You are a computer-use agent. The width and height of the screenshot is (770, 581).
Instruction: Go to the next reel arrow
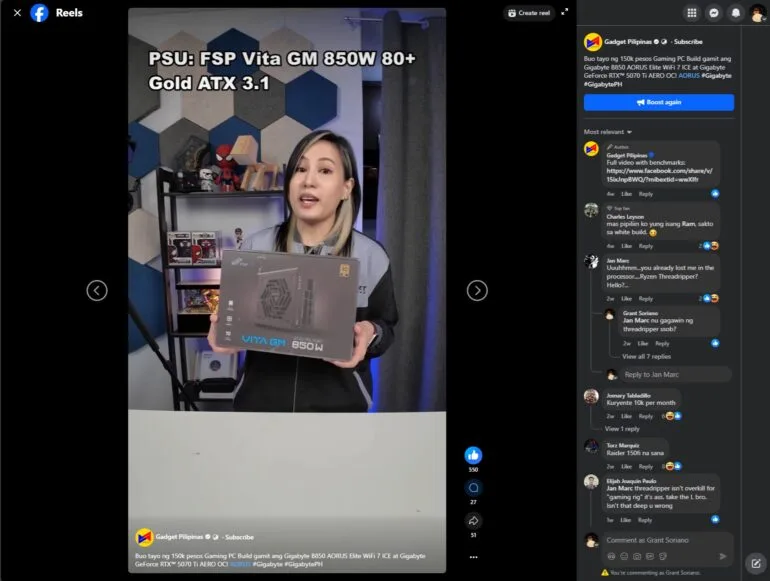click(x=477, y=290)
